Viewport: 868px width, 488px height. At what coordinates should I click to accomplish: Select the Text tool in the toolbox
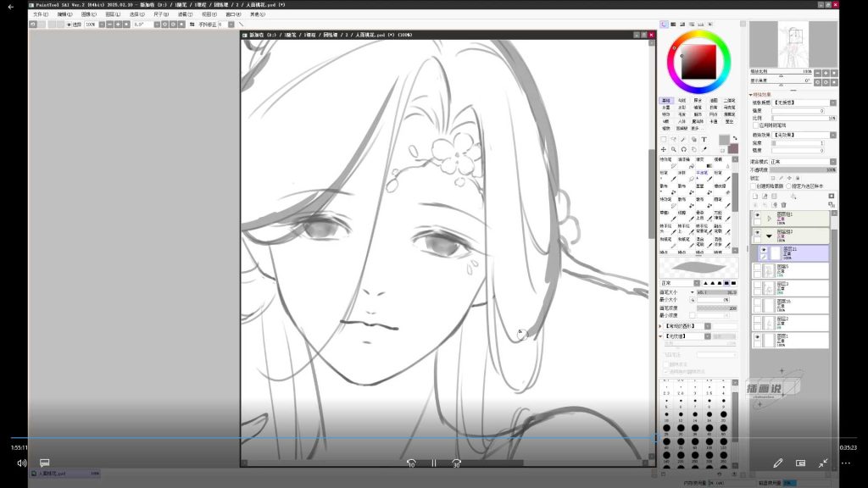pyautogui.click(x=704, y=140)
